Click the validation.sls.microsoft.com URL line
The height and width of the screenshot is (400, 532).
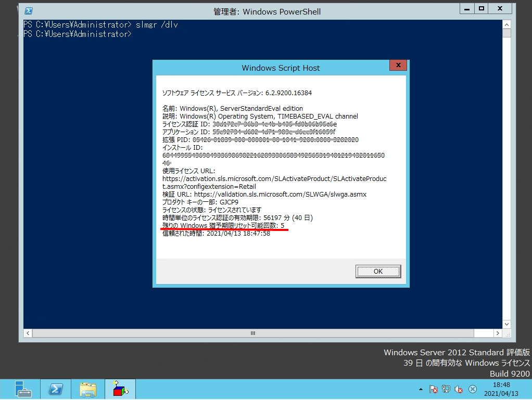264,194
